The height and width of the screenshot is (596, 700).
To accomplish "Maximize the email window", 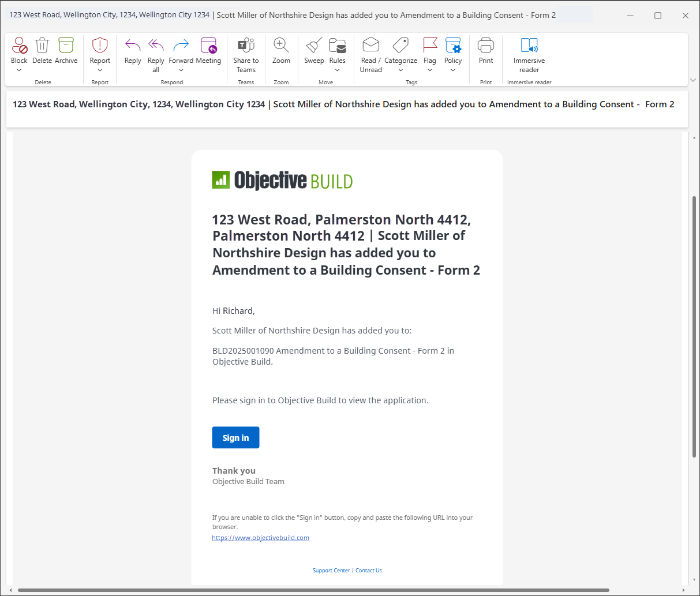I will point(658,16).
